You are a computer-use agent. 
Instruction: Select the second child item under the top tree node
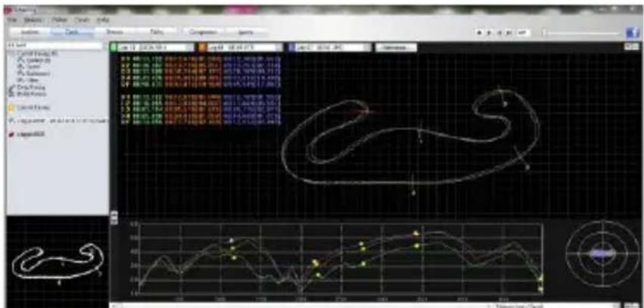(x=30, y=67)
